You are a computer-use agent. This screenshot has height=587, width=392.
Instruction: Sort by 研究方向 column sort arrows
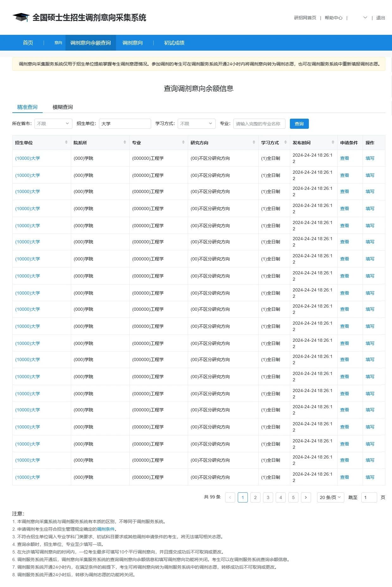click(254, 142)
